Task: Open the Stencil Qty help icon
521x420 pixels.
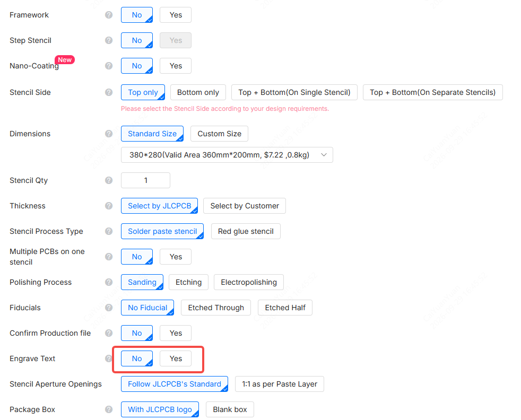Action: click(109, 180)
